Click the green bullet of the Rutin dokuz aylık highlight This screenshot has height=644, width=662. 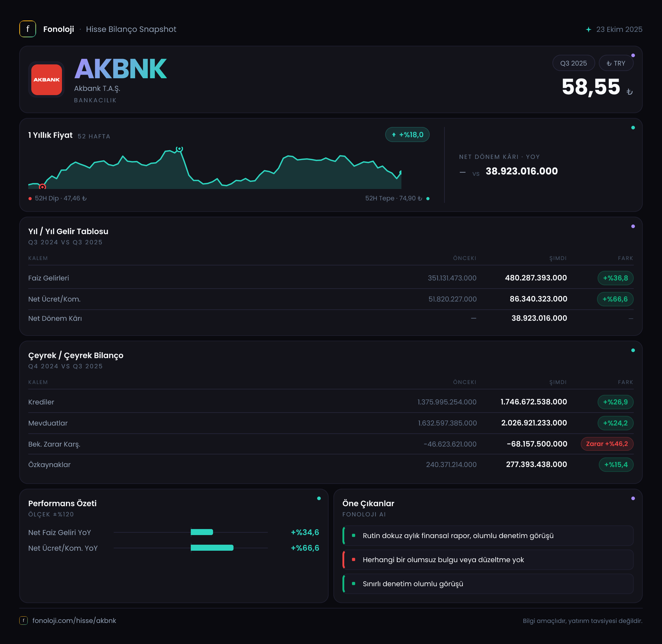pos(354,535)
